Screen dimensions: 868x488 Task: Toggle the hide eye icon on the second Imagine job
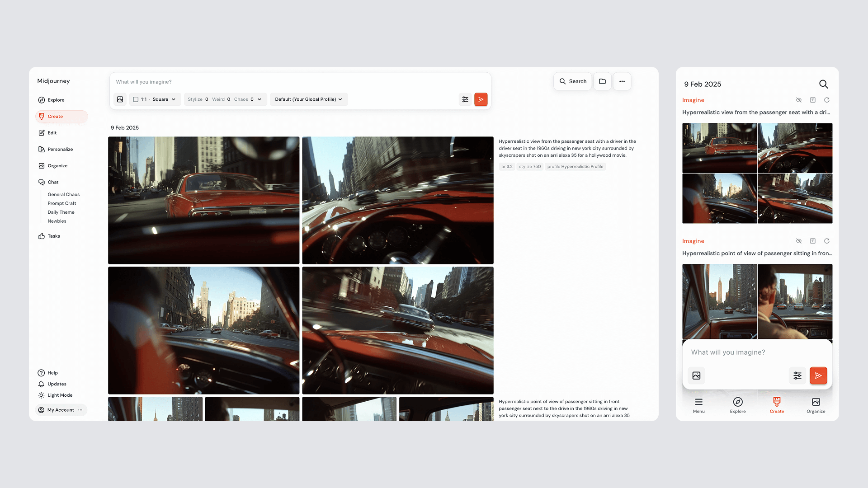click(798, 241)
